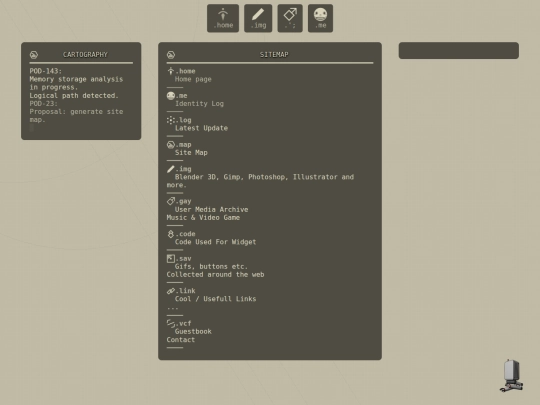This screenshot has height=405, width=540.
Task: Follow the .log sitemap link
Action: [183, 120]
